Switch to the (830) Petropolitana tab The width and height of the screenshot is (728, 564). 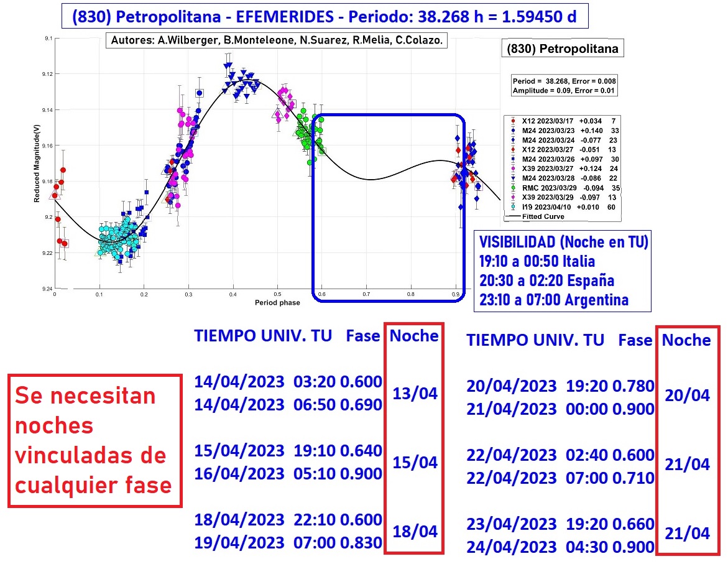tap(561, 49)
